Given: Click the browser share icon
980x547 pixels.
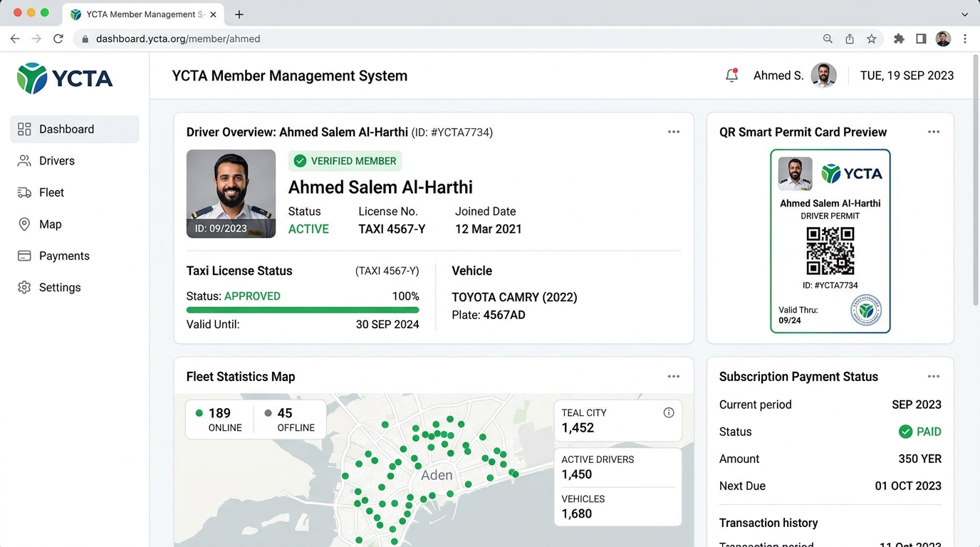Looking at the screenshot, I should click(850, 39).
